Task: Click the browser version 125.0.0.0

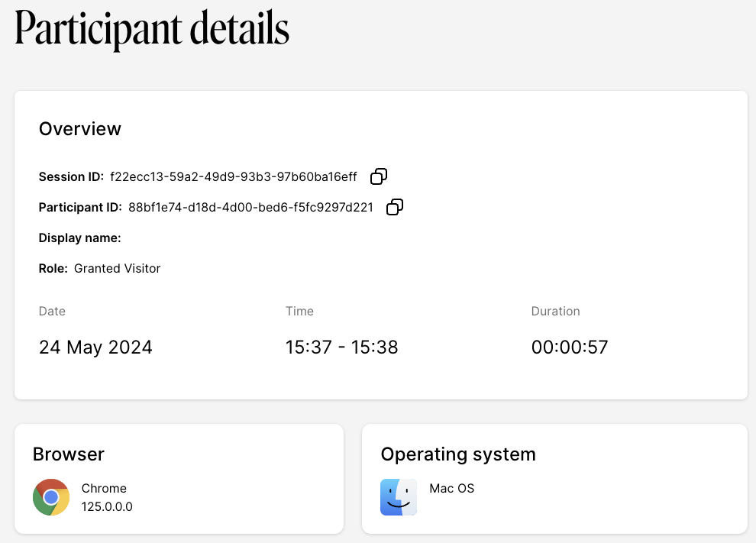Action: point(107,506)
